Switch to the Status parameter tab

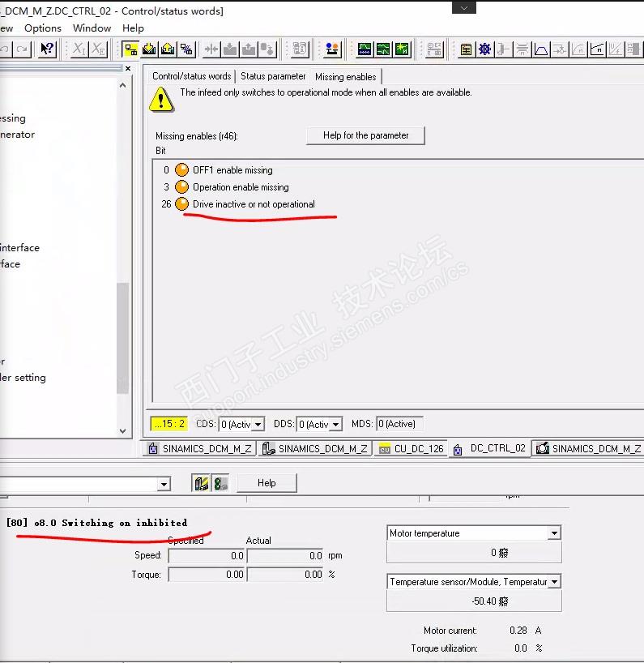tap(273, 76)
